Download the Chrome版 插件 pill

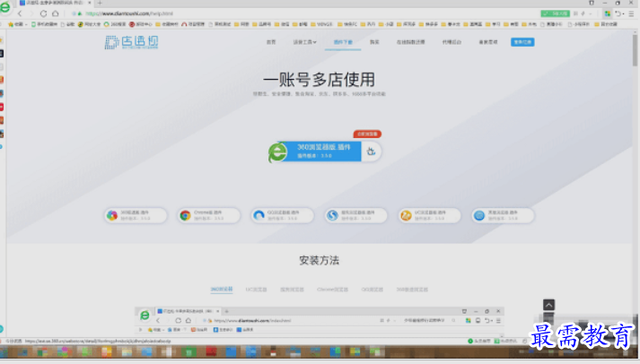tap(208, 215)
